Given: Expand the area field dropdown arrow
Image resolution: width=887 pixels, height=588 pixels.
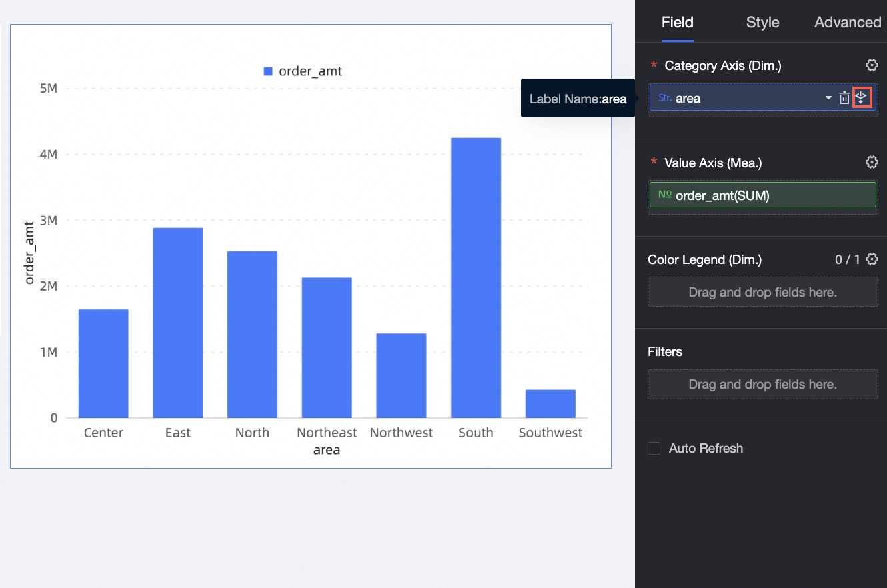Looking at the screenshot, I should point(828,98).
